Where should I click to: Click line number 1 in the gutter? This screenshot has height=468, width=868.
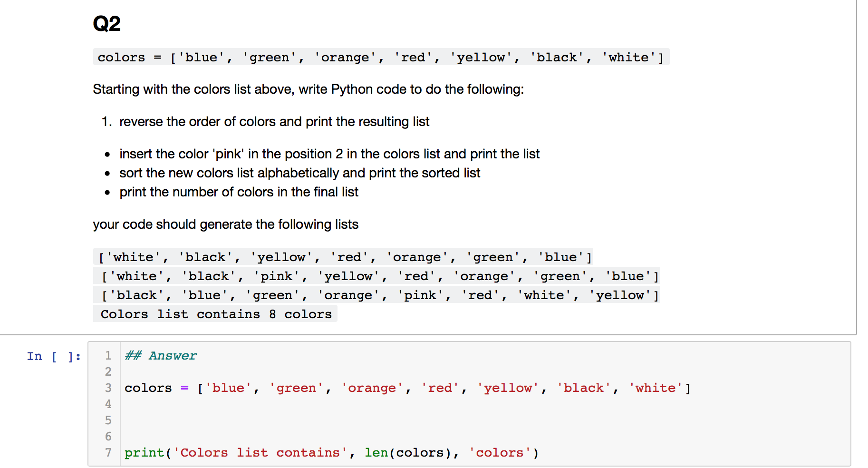click(108, 355)
